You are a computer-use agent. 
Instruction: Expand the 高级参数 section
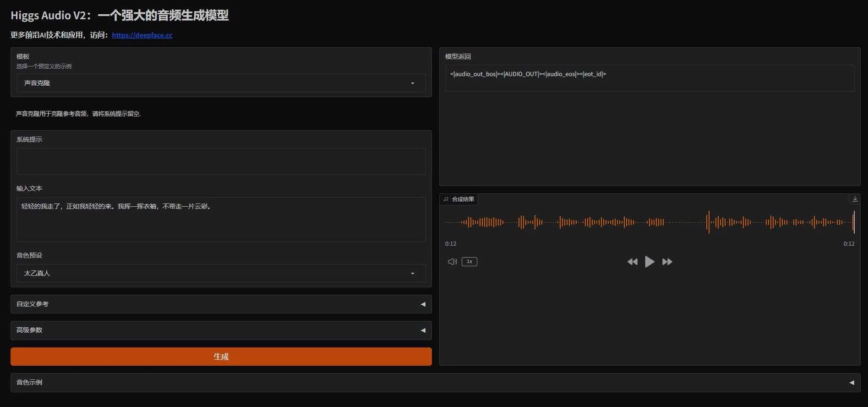(x=221, y=330)
